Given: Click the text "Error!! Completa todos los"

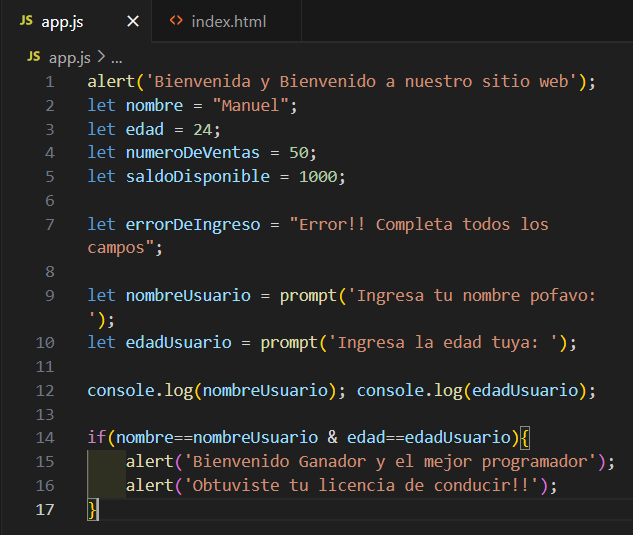Looking at the screenshot, I should coord(419,224).
